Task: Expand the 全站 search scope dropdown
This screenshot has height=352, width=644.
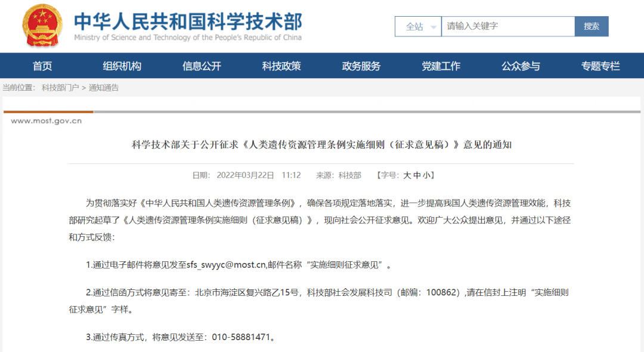Action: (x=418, y=26)
